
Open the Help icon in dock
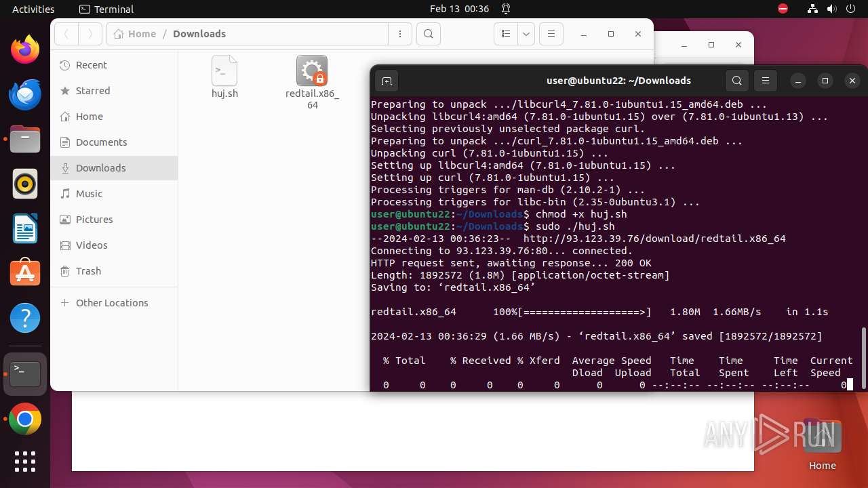[x=25, y=318]
